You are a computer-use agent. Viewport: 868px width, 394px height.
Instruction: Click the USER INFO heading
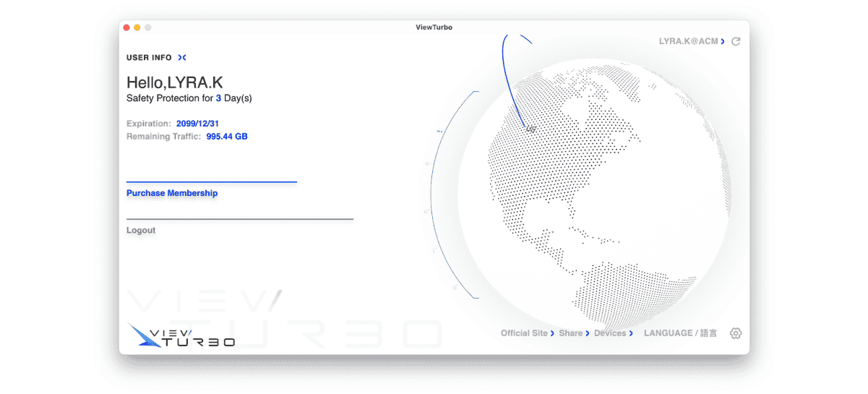tap(149, 58)
